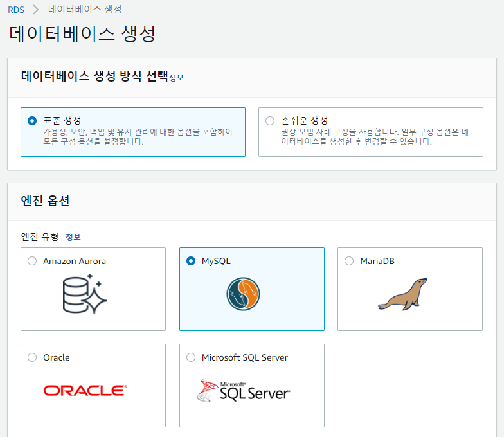Open 정보 link beside 데이터베이스 생성 방식 선택
Screen dimensions: 504x437
176,77
